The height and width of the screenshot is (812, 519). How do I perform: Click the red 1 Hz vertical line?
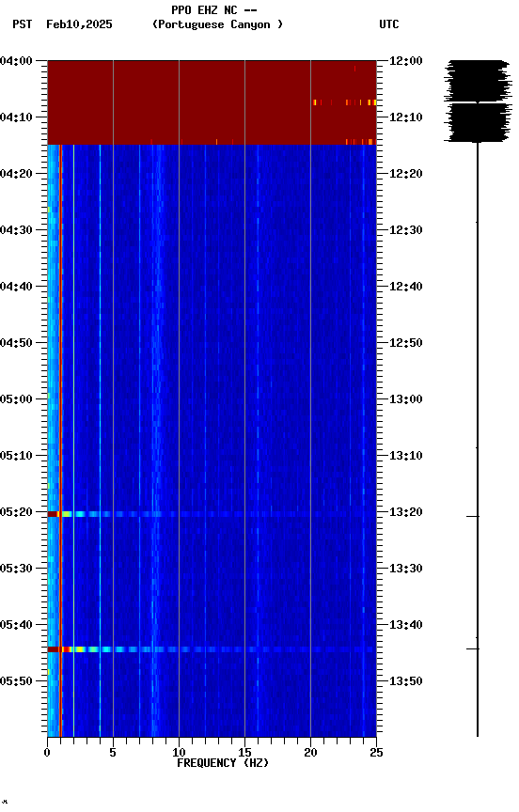(60, 440)
